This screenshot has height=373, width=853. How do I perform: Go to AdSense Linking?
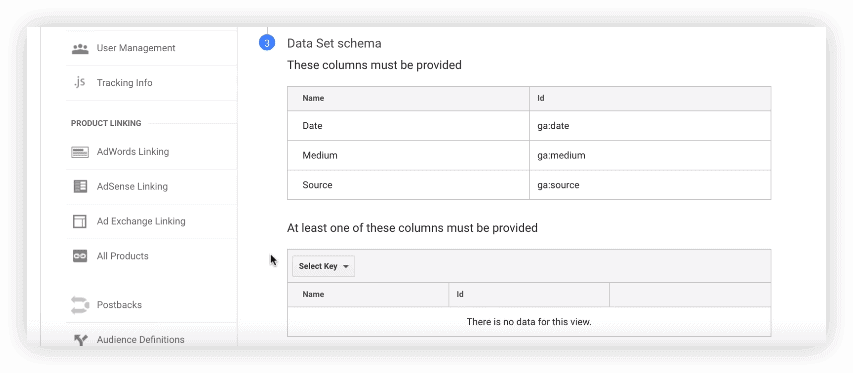132,186
